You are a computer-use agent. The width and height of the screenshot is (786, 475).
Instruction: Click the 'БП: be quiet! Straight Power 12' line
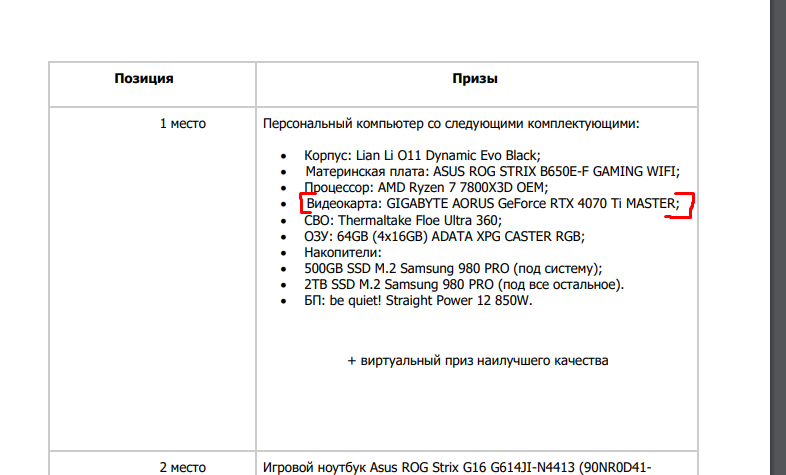(418, 301)
